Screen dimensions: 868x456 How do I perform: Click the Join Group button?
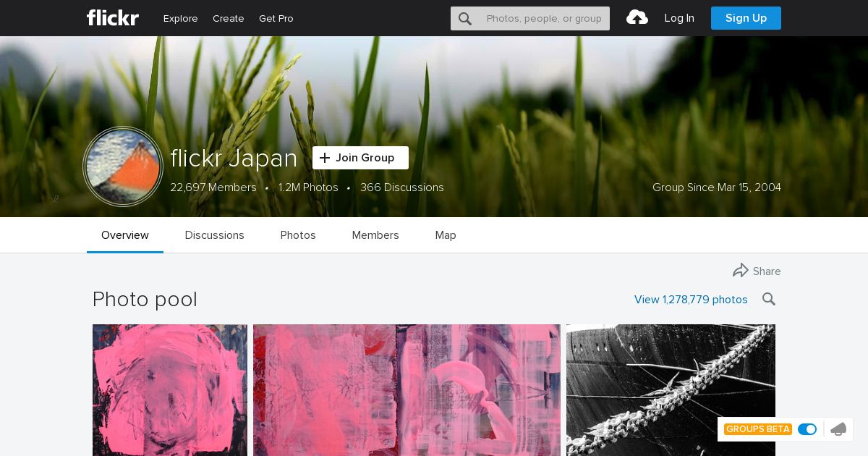pyautogui.click(x=360, y=158)
